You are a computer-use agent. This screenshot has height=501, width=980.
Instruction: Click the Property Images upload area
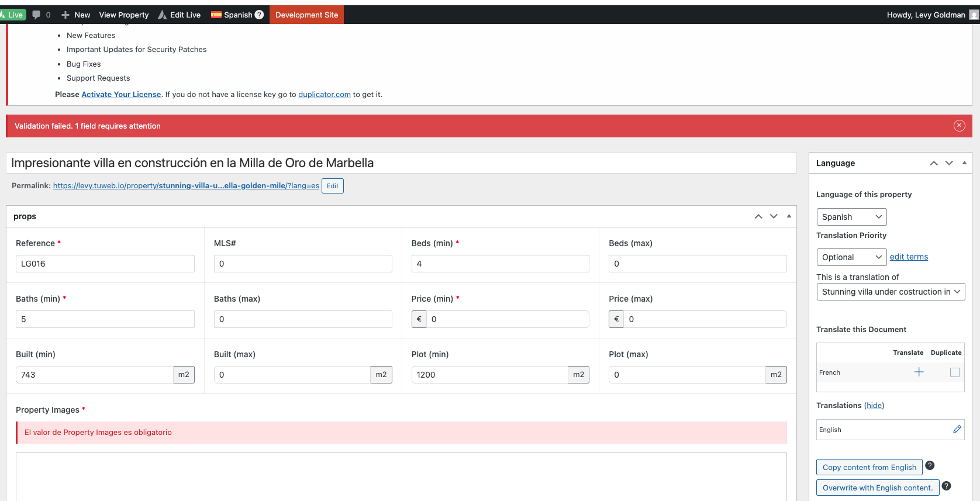coord(401,476)
